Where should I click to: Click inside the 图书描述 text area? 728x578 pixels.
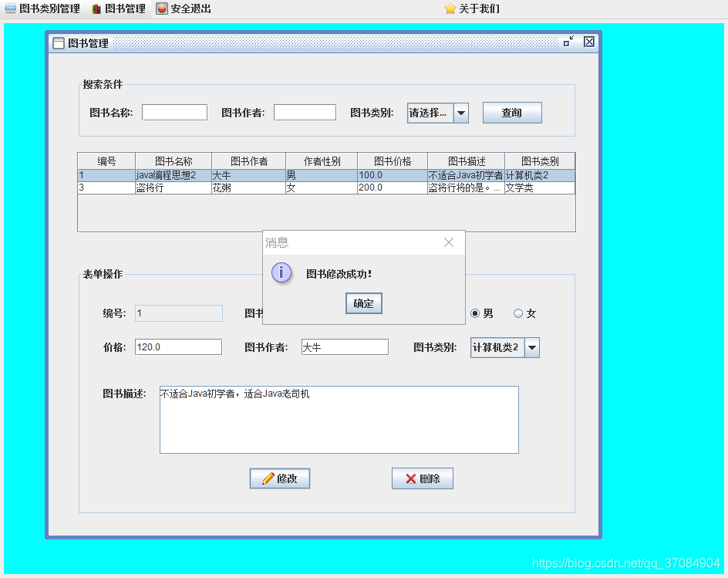pyautogui.click(x=339, y=420)
